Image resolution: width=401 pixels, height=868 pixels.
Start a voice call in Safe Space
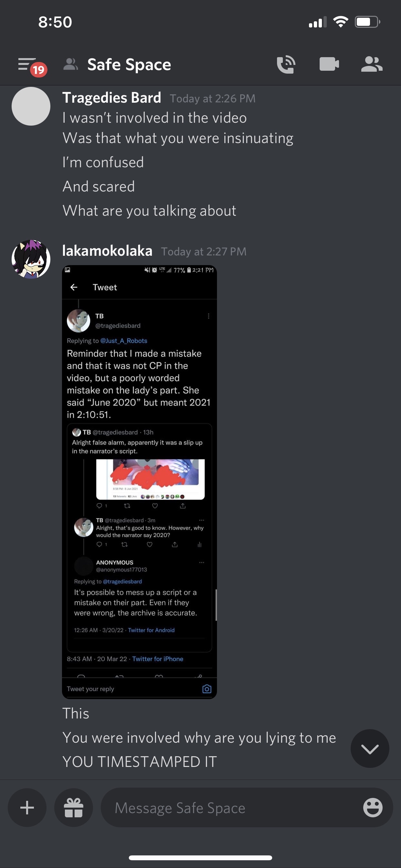point(286,64)
